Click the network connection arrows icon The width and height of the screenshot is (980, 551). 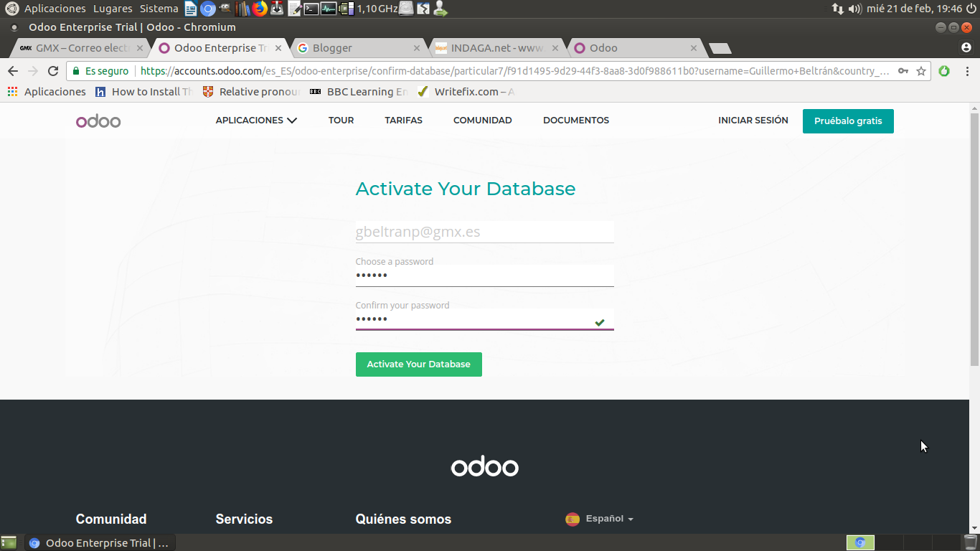click(837, 9)
